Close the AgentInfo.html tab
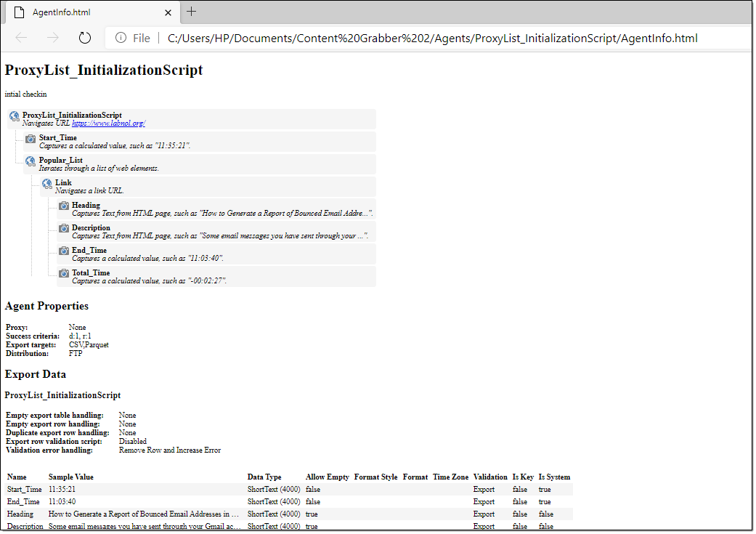The image size is (756, 534). click(x=168, y=12)
